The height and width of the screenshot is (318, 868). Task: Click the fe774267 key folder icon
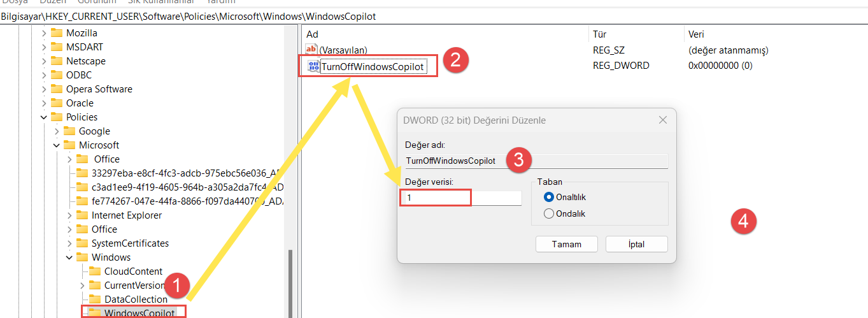pyautogui.click(x=82, y=201)
